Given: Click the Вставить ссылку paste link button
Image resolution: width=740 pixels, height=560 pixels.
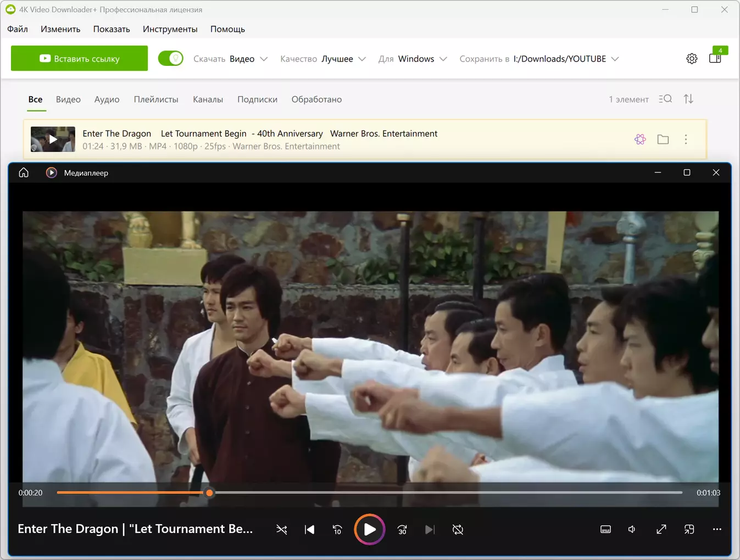Looking at the screenshot, I should [79, 58].
